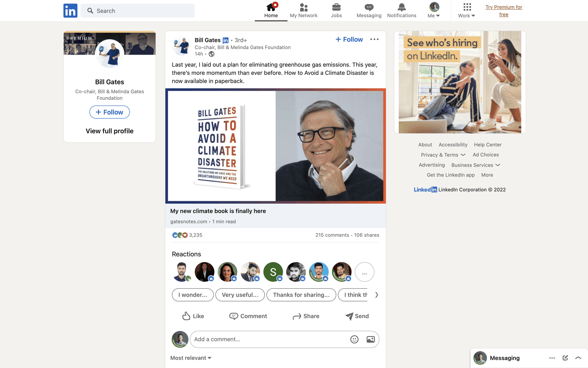Expand Business Services menu
588x368 pixels.
point(476,165)
